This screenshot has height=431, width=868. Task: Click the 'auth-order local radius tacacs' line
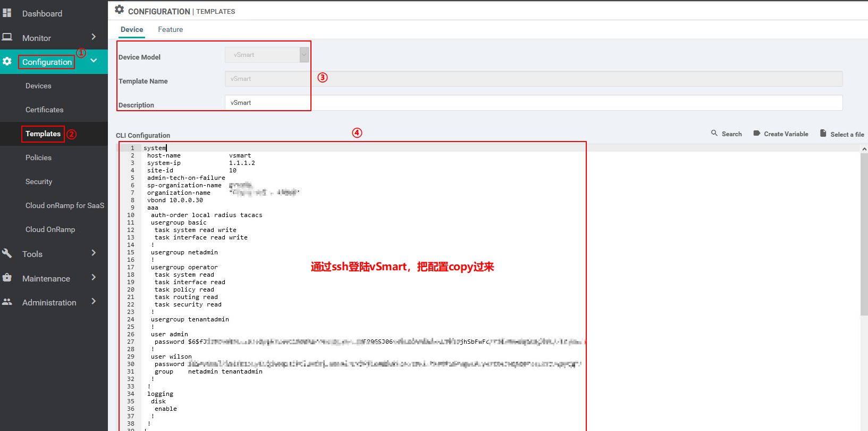[206, 215]
